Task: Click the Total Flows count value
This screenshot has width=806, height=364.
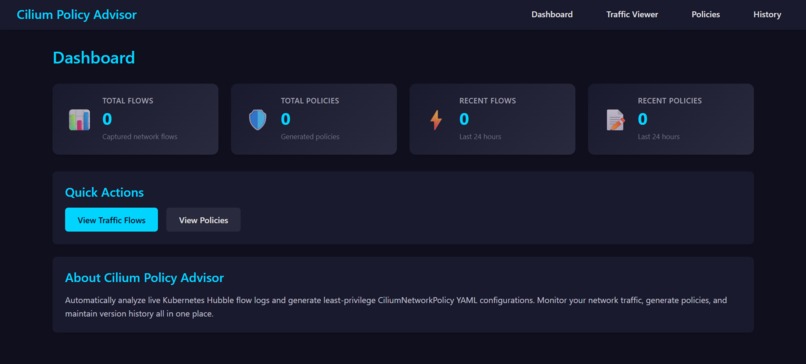Action: pos(107,119)
